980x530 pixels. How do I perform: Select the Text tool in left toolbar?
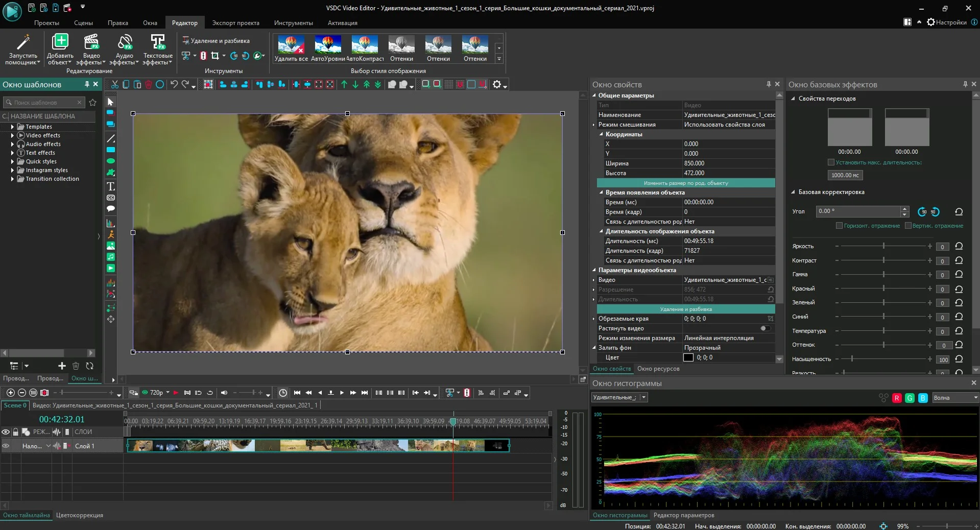pos(111,186)
